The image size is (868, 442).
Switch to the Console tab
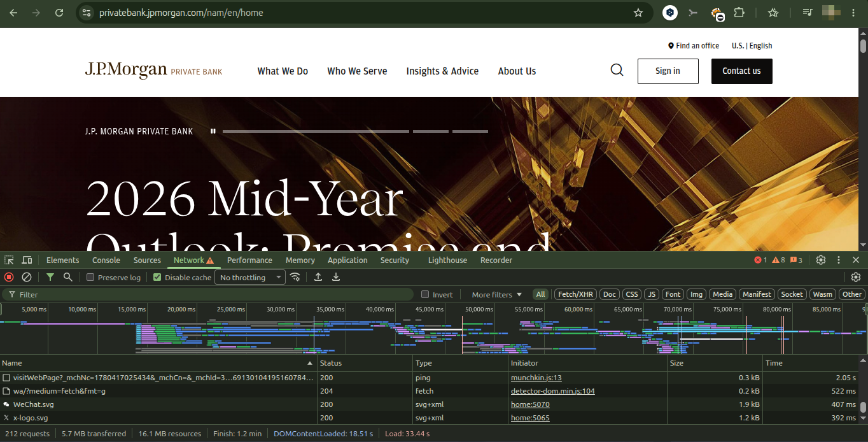point(106,260)
